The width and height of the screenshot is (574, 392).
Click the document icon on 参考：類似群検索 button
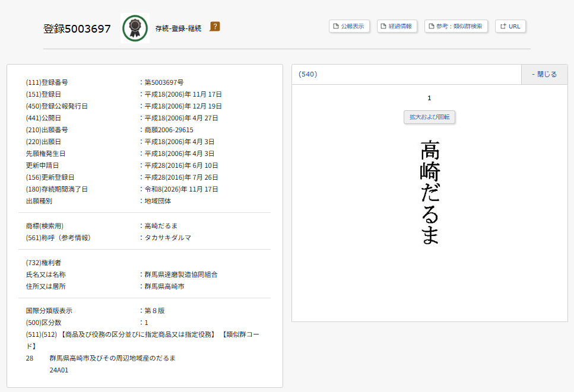[x=433, y=26]
